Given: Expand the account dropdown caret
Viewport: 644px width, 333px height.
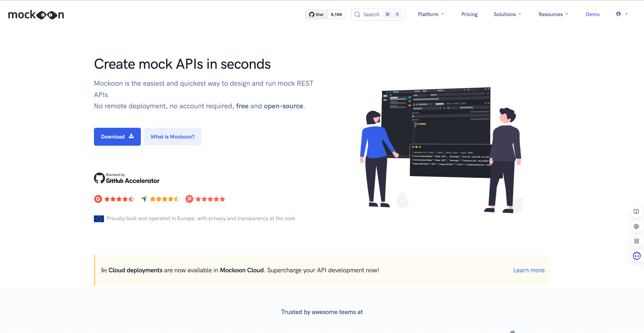Looking at the screenshot, I should [627, 14].
